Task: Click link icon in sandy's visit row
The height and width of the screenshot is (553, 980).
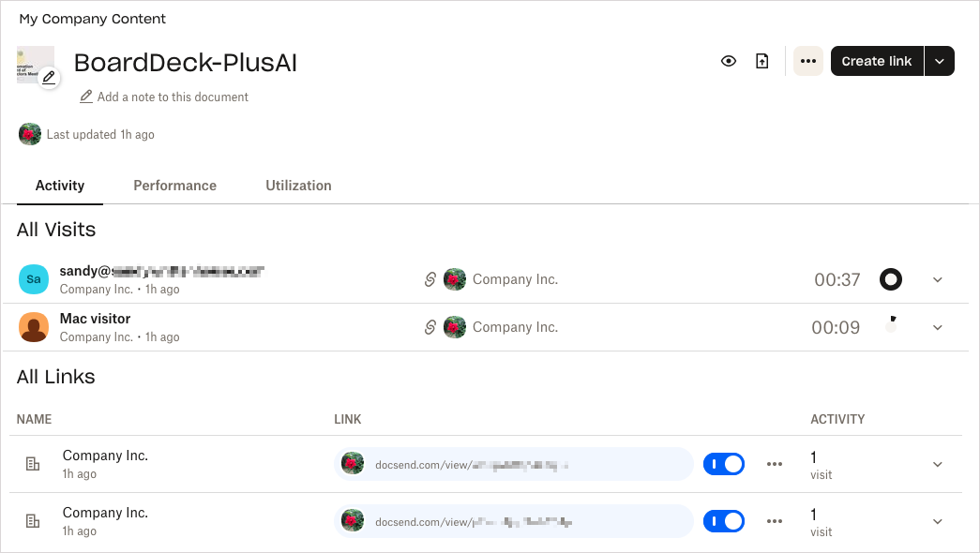Action: tap(430, 279)
